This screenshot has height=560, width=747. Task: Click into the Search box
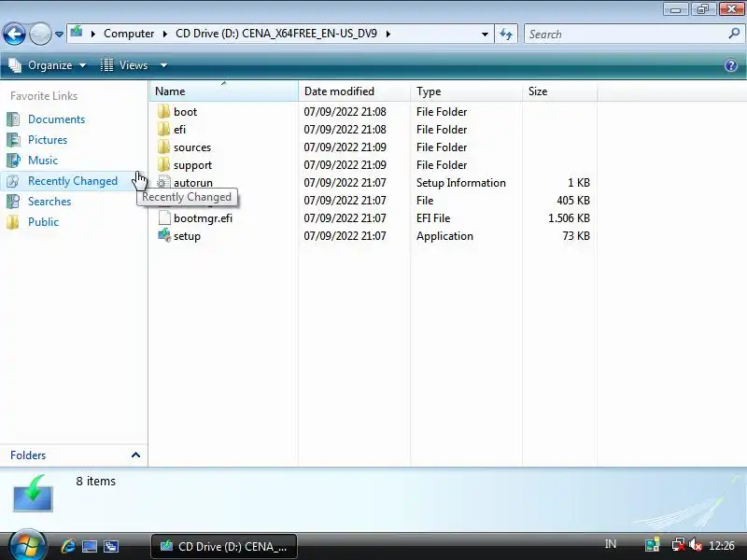pyautogui.click(x=625, y=35)
